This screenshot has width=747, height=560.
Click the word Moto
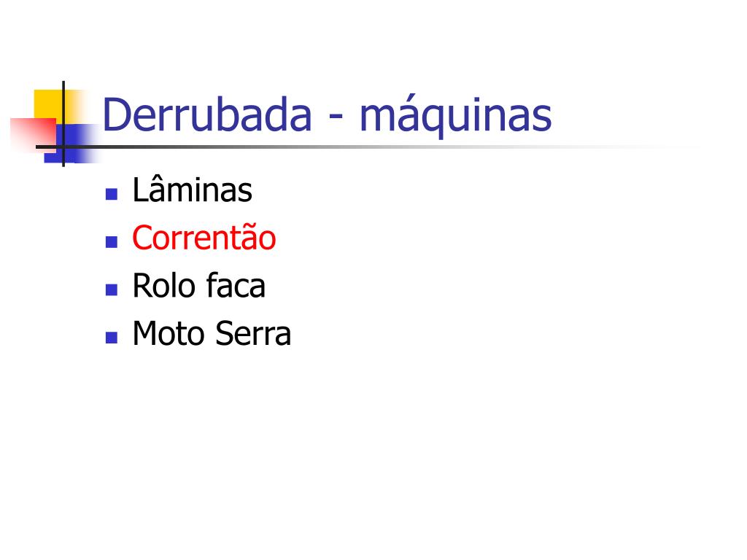(x=168, y=333)
